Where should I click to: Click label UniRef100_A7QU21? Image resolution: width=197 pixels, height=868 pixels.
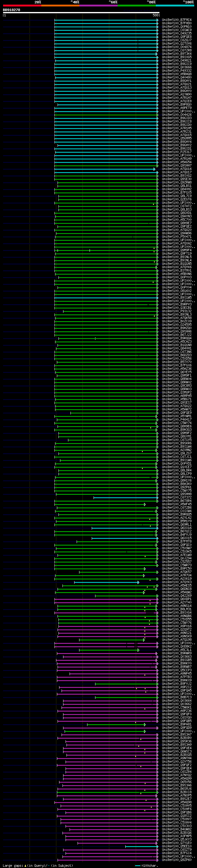tap(177, 84)
